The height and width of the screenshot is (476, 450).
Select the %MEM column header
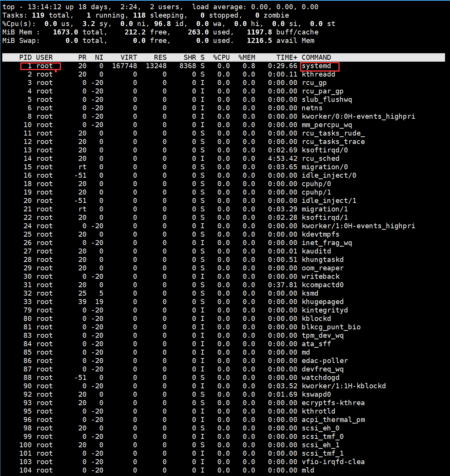pos(247,57)
